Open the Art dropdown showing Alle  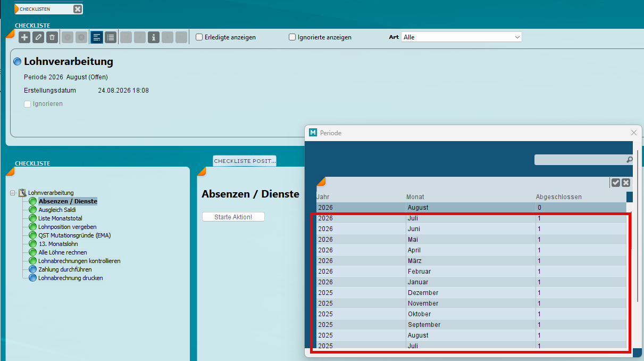[462, 37]
